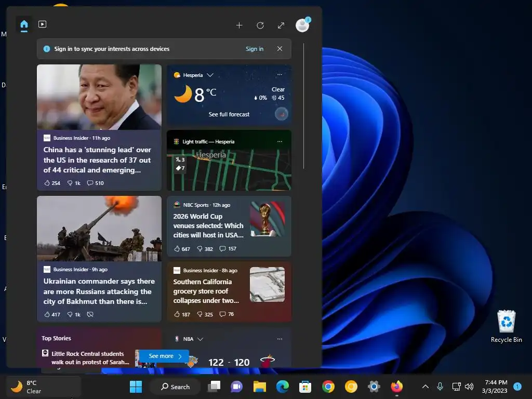532x399 pixels.
Task: Click the widgets panel scrollbar
Action: [x=303, y=106]
